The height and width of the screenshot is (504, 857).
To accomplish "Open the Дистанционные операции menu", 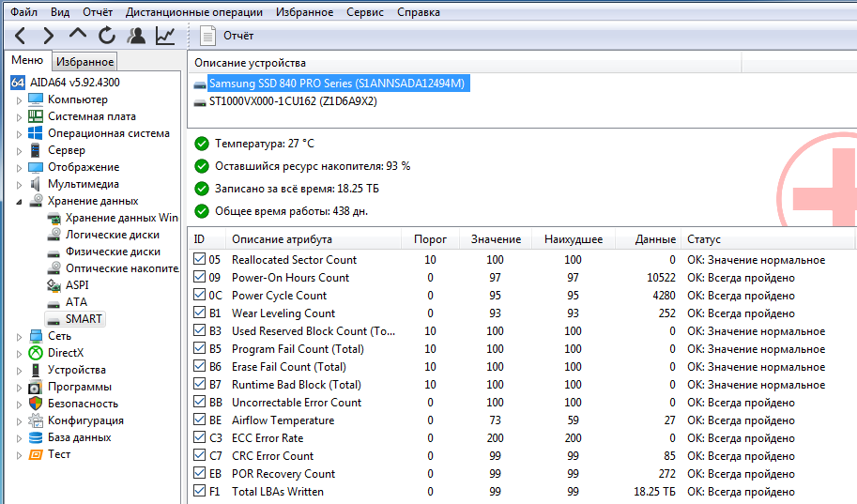I will coord(194,12).
